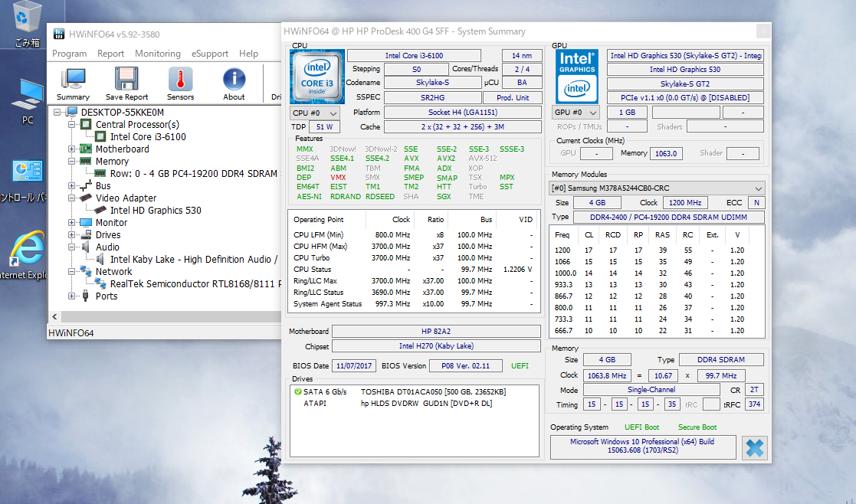
Task: Open the GPU #0 selector dropdown
Action: click(x=576, y=113)
